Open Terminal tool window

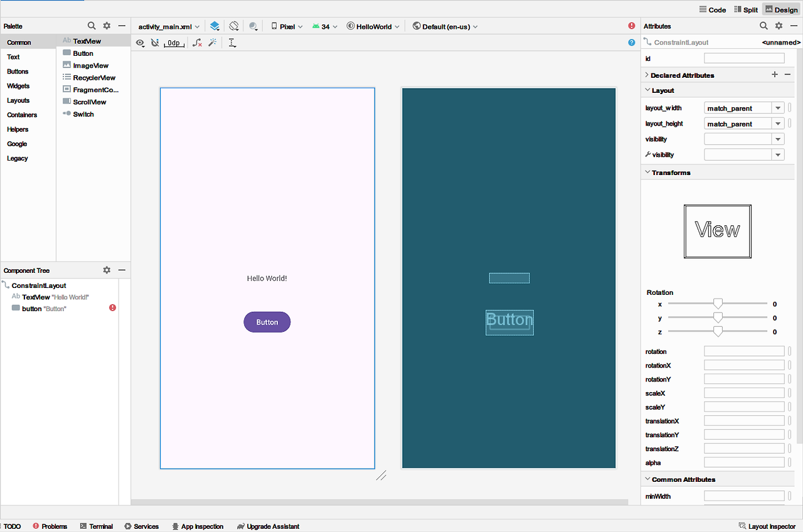[x=97, y=526]
